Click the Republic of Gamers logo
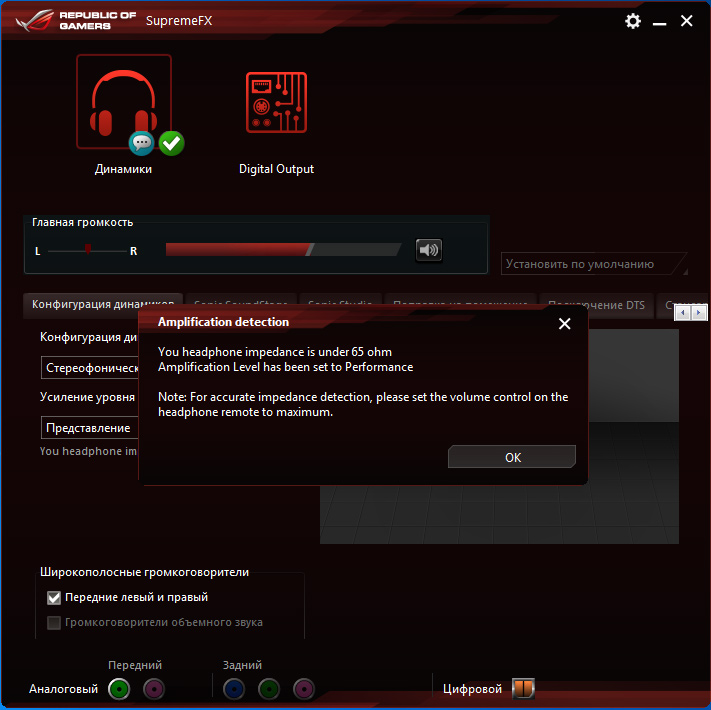This screenshot has width=711, height=710. [76, 21]
